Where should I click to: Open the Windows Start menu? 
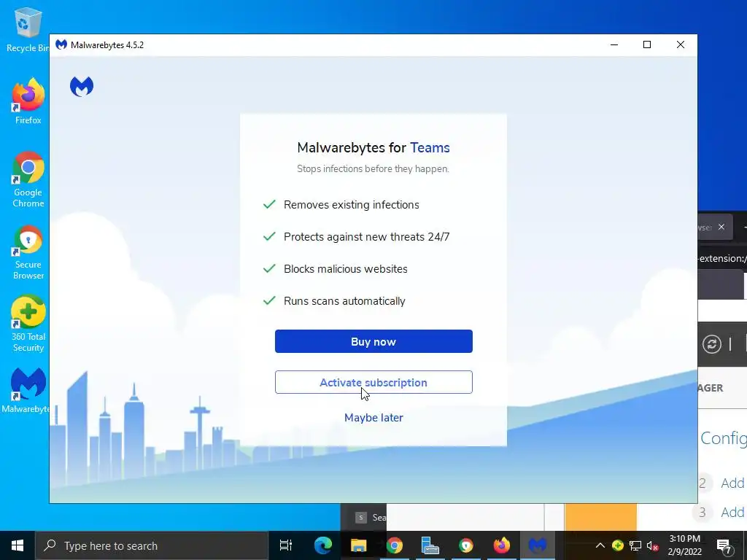tap(18, 545)
